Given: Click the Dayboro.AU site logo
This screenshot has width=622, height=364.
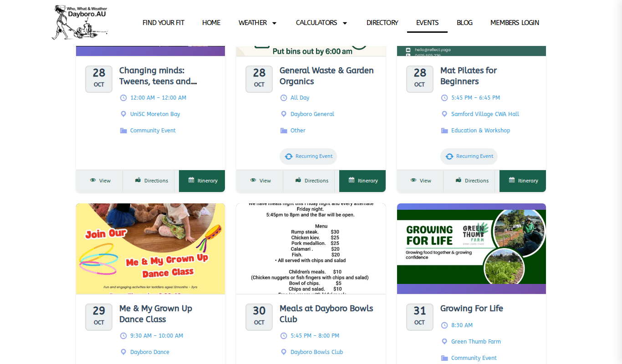Looking at the screenshot, I should (x=81, y=22).
